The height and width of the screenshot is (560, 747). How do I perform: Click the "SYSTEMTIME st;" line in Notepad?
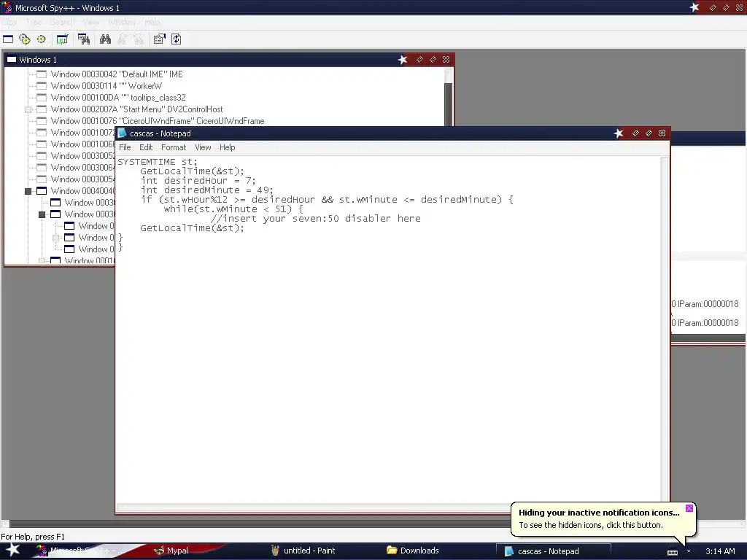coord(158,162)
